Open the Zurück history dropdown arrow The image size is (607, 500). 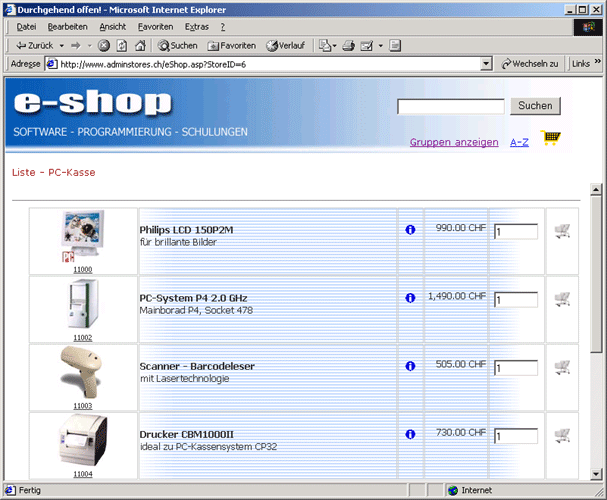tap(62, 46)
